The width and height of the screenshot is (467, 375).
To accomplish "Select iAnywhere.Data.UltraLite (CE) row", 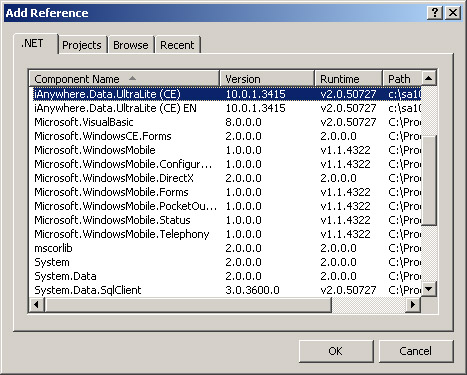I will point(227,94).
